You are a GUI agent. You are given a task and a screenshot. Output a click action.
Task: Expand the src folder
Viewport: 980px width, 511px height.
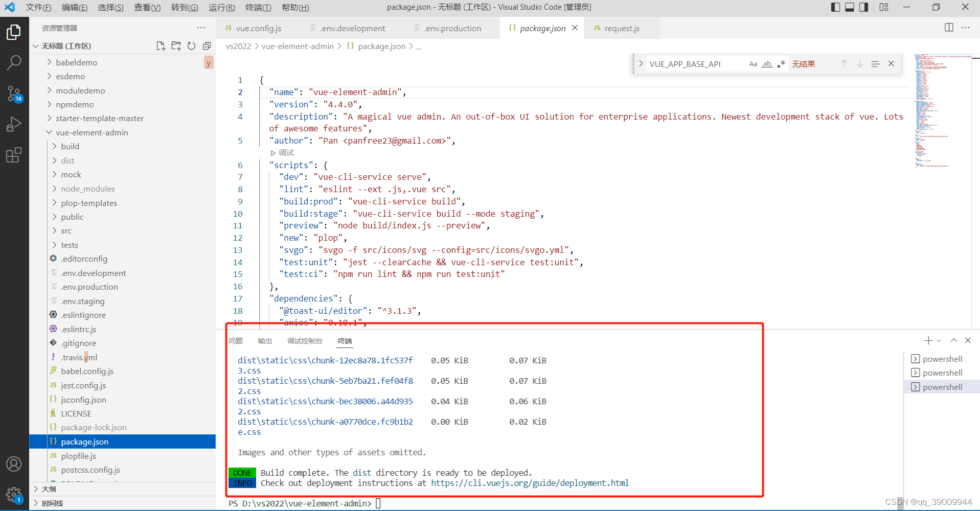pos(66,230)
